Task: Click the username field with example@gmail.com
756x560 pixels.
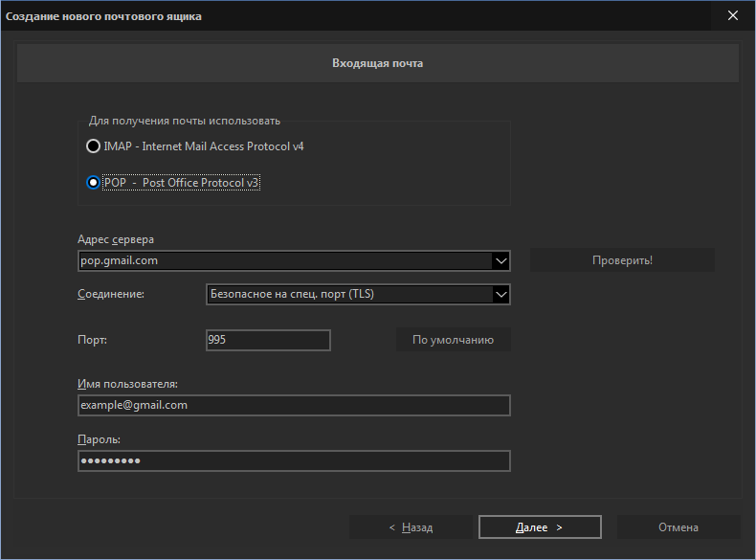Action: [294, 405]
